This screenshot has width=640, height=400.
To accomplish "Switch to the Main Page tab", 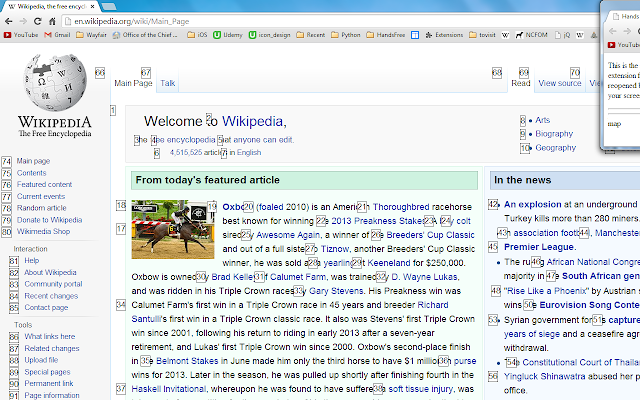I will (x=133, y=83).
